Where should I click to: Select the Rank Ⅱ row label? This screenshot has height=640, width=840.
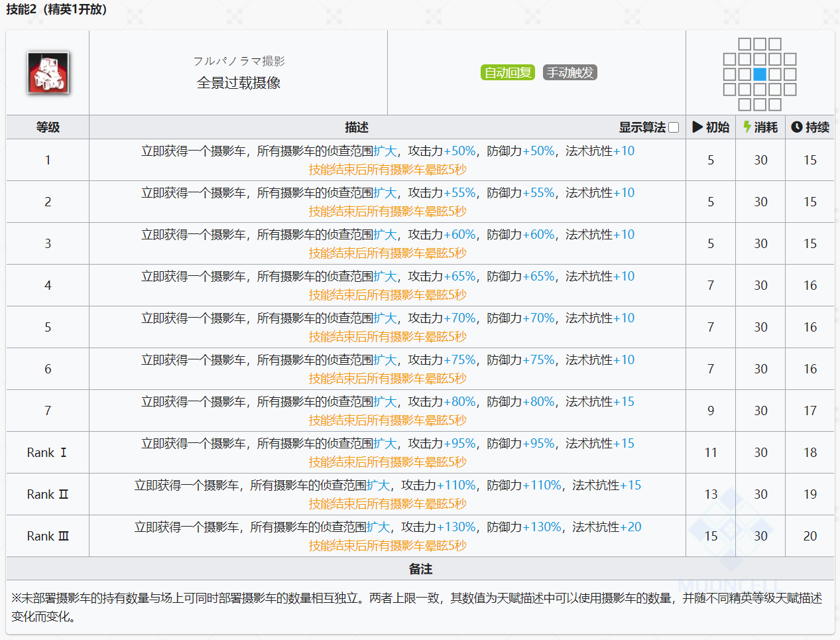pos(48,494)
